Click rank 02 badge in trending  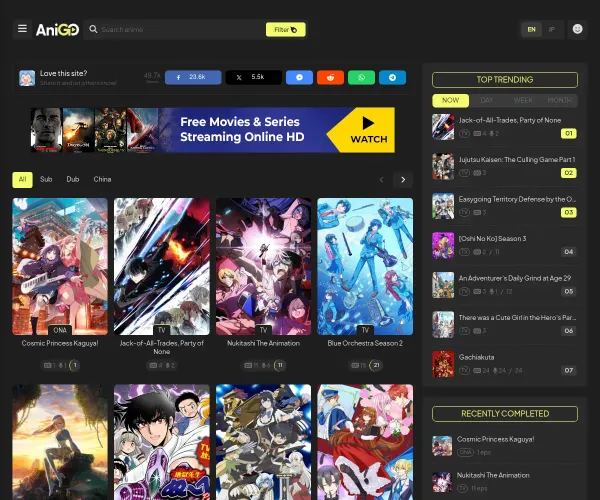569,173
